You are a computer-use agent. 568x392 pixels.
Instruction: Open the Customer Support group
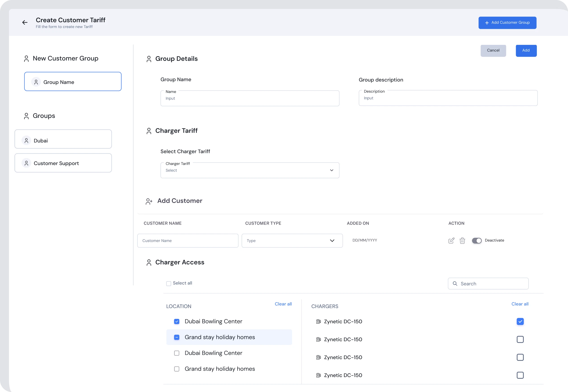coord(63,163)
